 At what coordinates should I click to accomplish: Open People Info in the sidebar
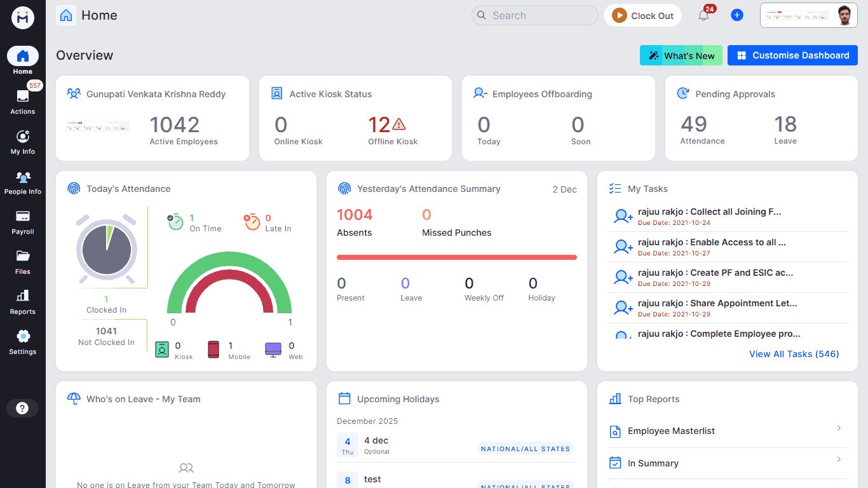(23, 182)
